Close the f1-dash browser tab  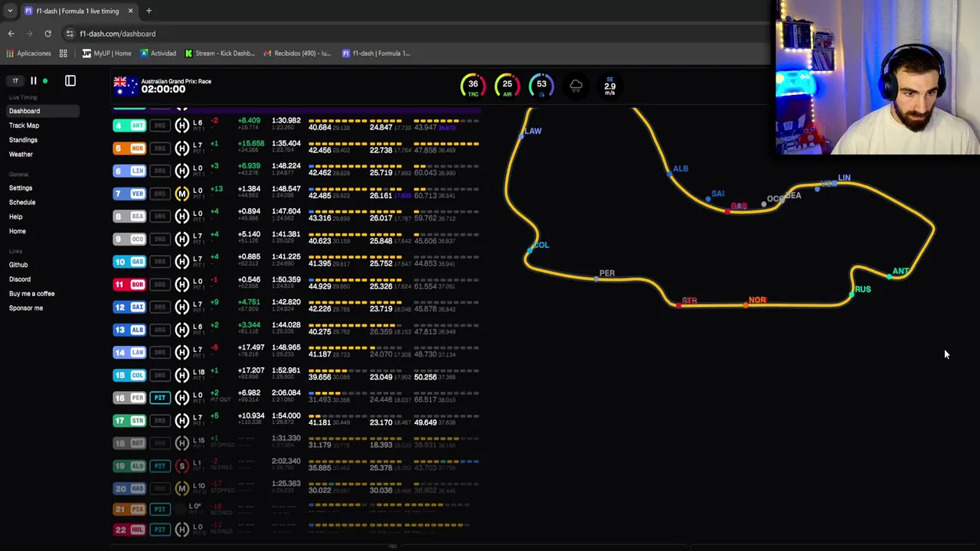pos(130,11)
